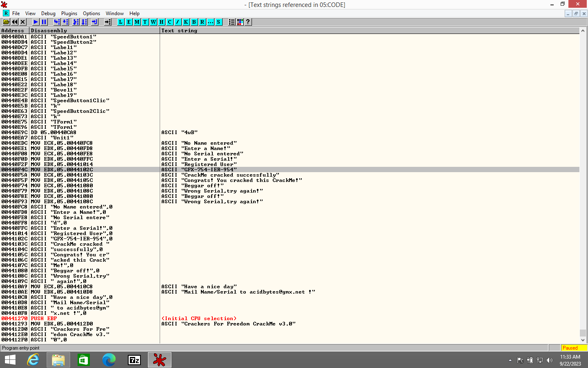Select the "Enter a Serial!" string row
Image resolution: width=588 pixels, height=368 pixels.
pos(290,159)
